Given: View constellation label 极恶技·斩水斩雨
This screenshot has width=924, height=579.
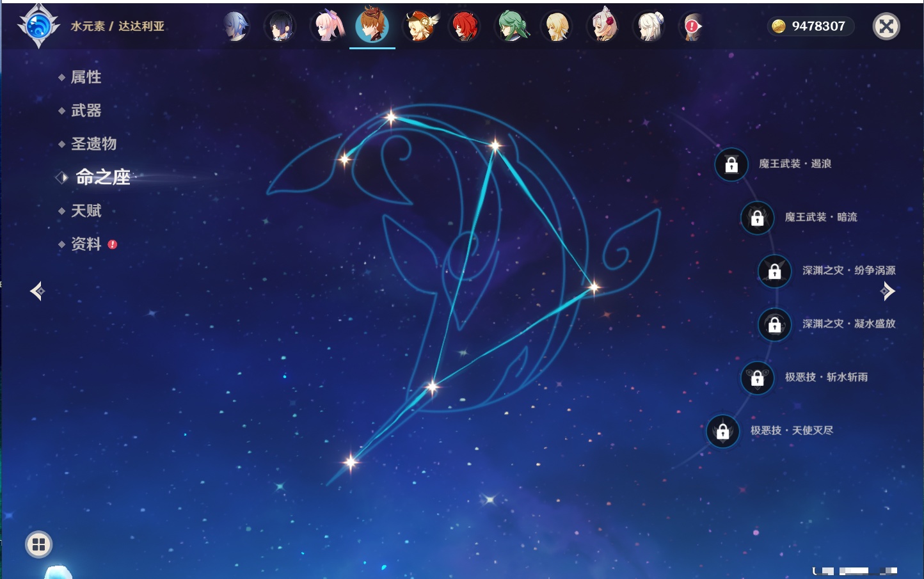Looking at the screenshot, I should [x=827, y=377].
